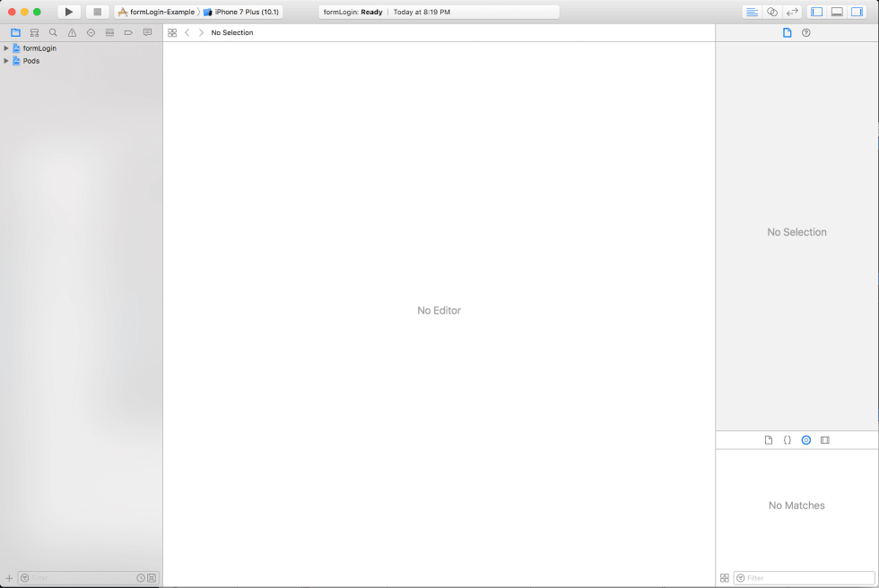Open the Related Items jump bar menu
The height and width of the screenshot is (588, 879).
click(x=171, y=32)
